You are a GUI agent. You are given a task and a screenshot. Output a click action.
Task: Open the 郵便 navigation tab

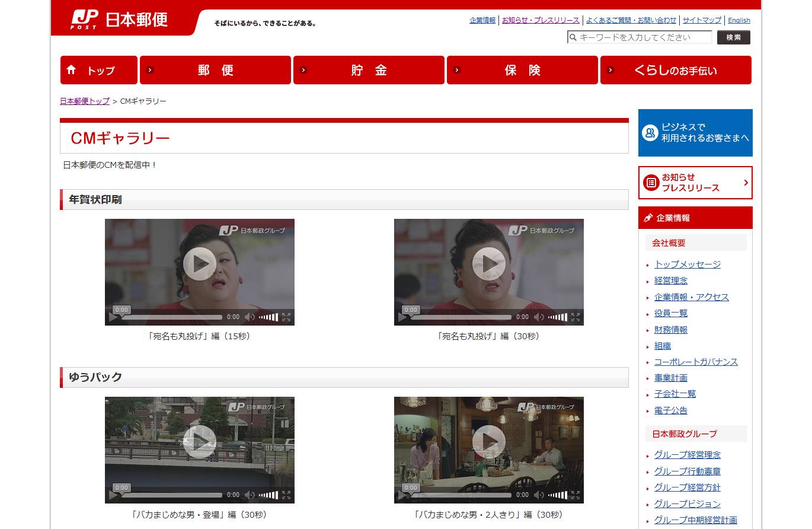[216, 70]
